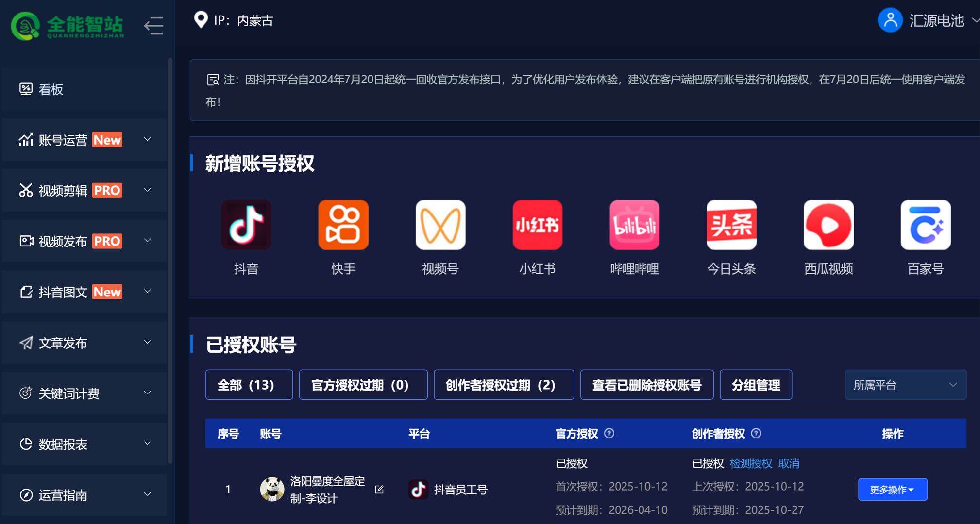Click the 视频号 platform icon

point(440,225)
